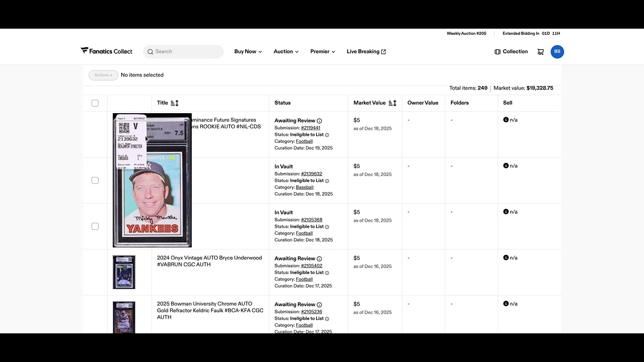Click the Status column header
The width and height of the screenshot is (644, 362).
[x=282, y=103]
